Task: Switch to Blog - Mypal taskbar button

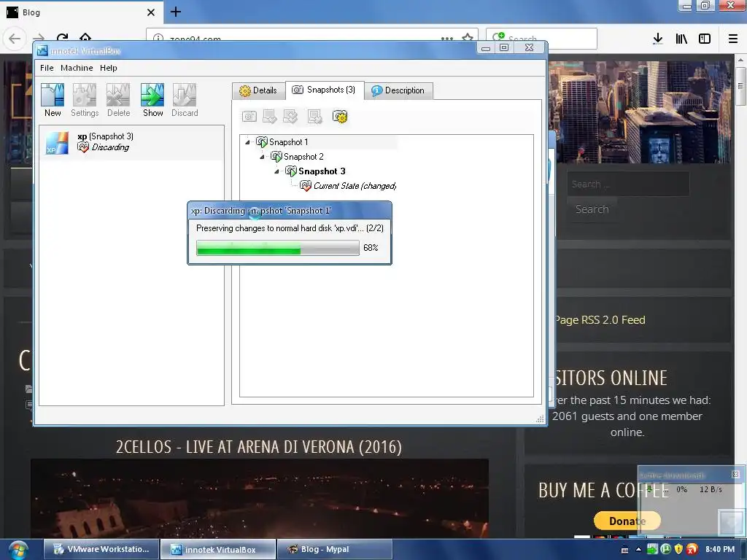Action: pos(334,549)
